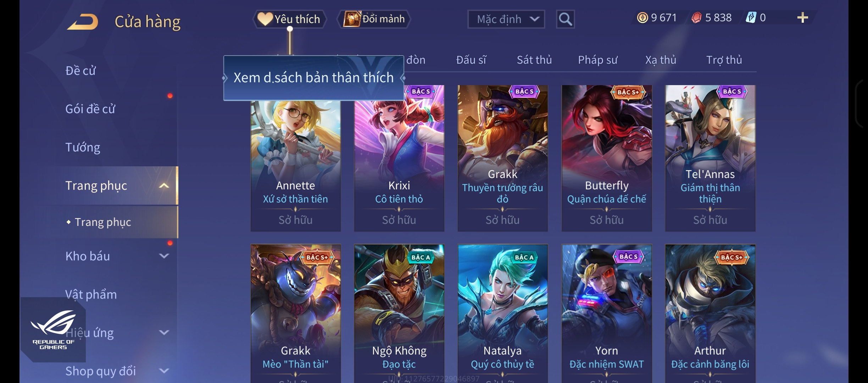Select Butterfly Quận chúa đế chế skin
This screenshot has height=383, width=868.
[x=607, y=158]
